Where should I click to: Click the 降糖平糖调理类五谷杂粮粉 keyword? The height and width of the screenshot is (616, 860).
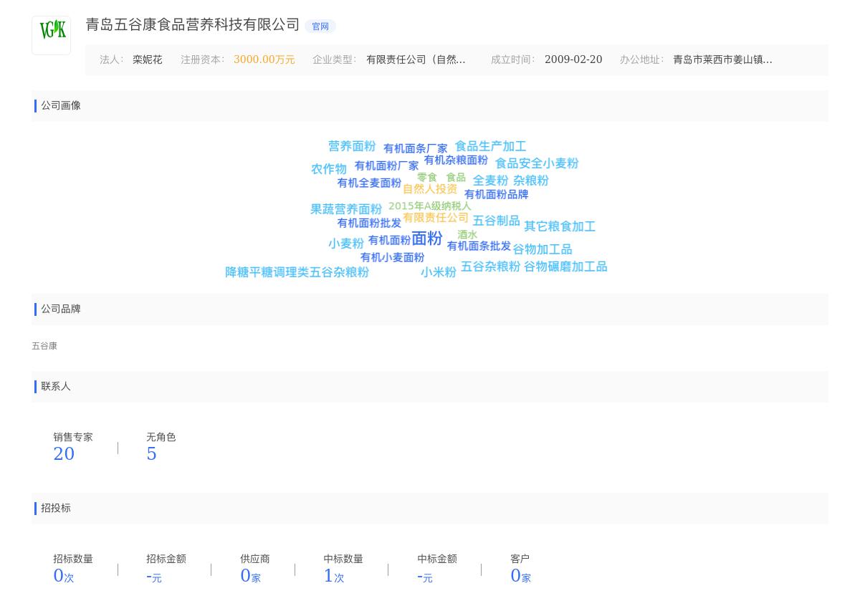click(297, 272)
